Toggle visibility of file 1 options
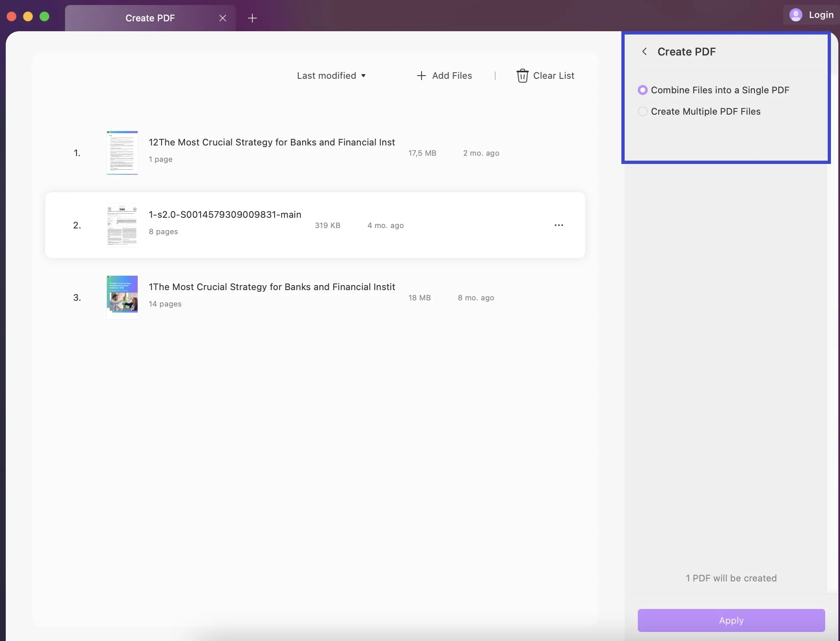The height and width of the screenshot is (641, 840). (x=558, y=152)
